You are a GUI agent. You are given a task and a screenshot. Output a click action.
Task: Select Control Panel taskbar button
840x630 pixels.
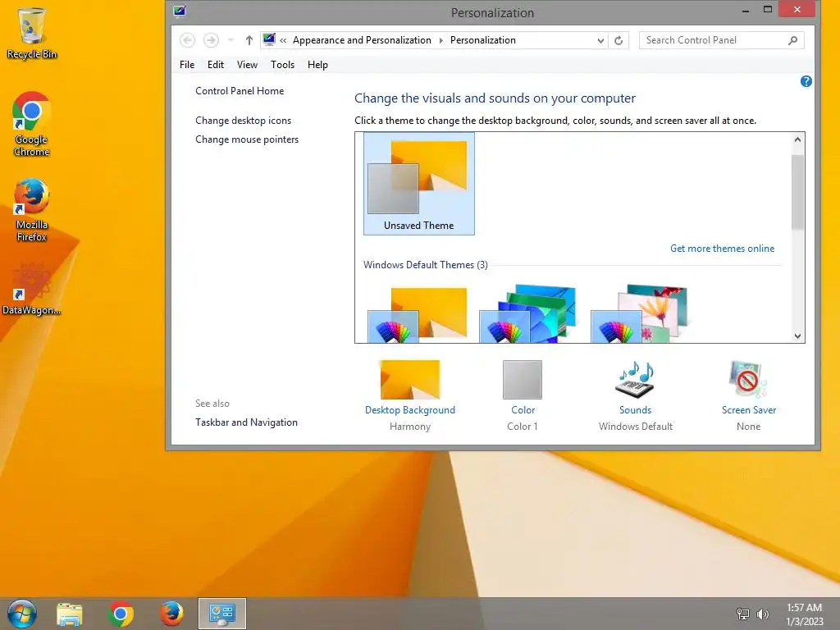(221, 614)
